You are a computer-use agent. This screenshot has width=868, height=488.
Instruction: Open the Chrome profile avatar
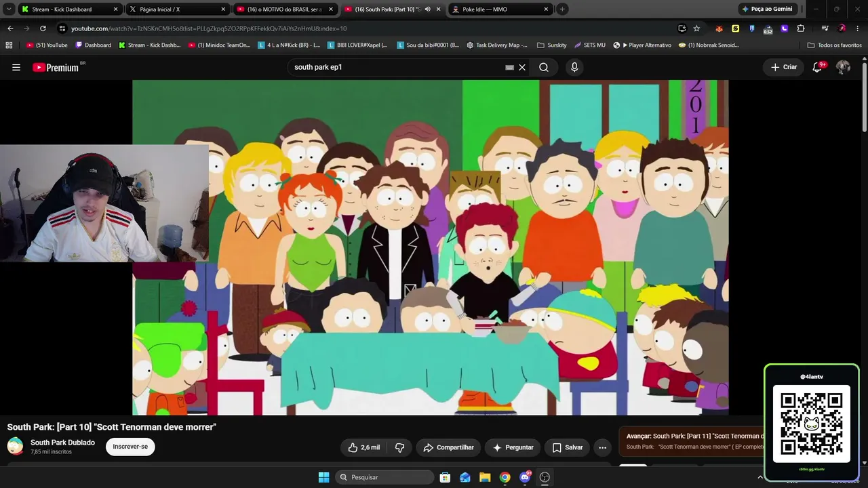[842, 28]
